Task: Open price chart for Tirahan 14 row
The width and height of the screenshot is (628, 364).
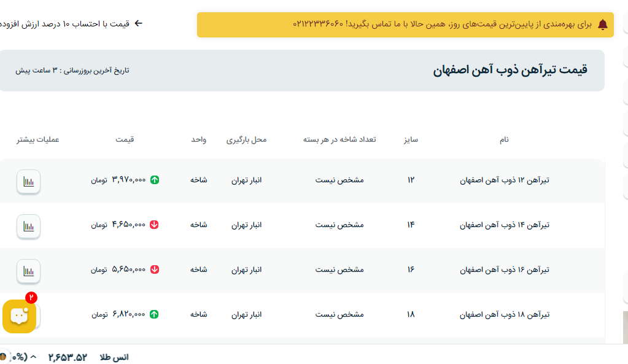Action: (x=28, y=227)
